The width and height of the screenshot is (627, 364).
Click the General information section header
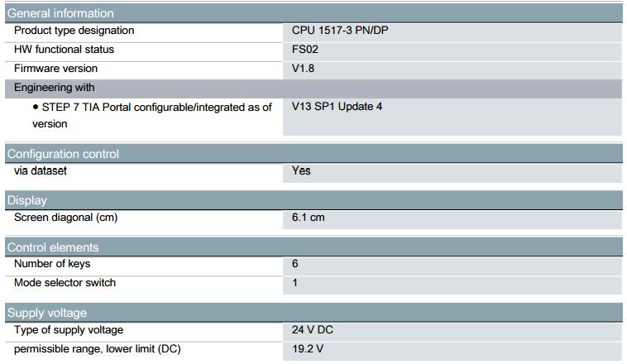tap(60, 13)
